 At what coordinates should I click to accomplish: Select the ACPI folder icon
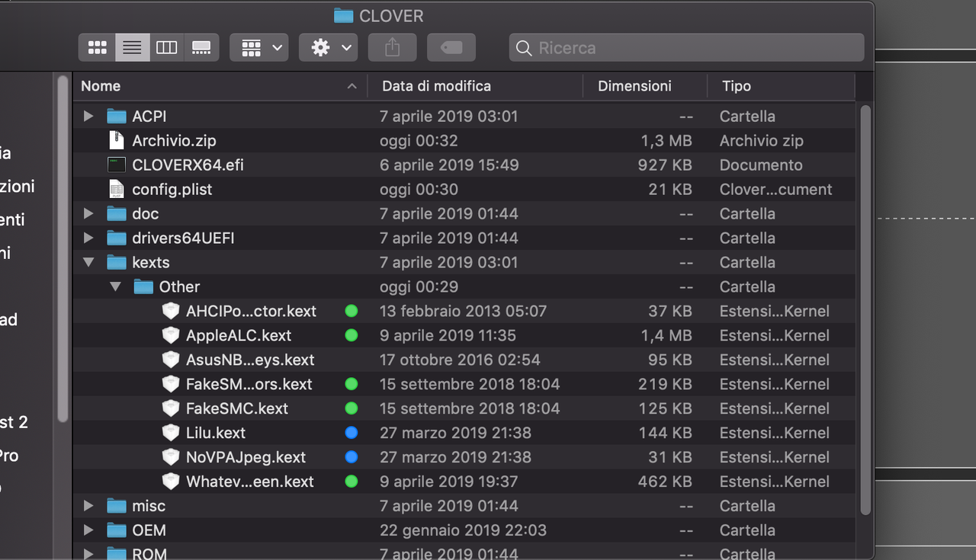(x=116, y=116)
